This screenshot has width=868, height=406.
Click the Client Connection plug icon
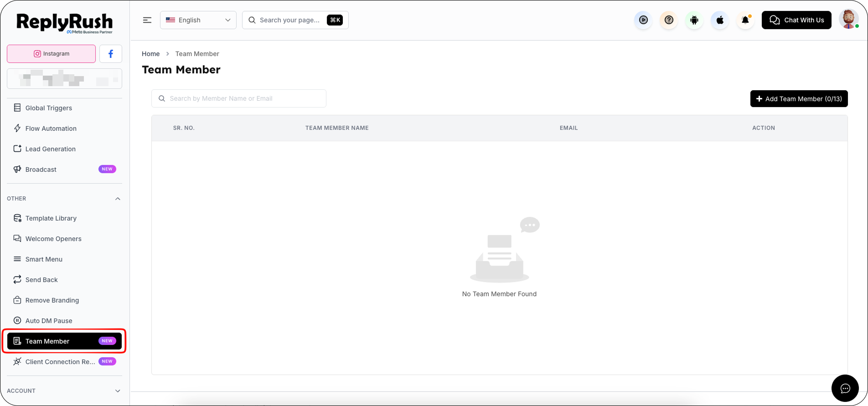[x=17, y=362]
